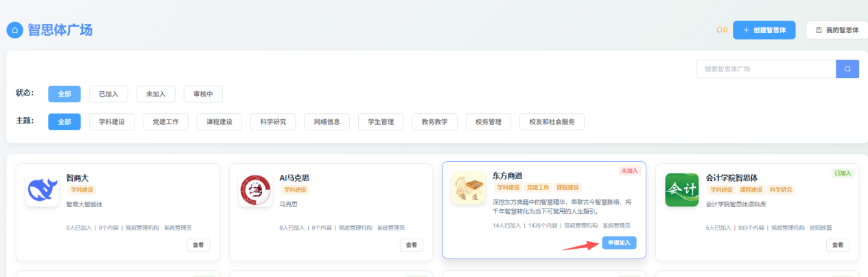Click the AI马克思 red round logo
The width and height of the screenshot is (868, 277).
click(255, 190)
